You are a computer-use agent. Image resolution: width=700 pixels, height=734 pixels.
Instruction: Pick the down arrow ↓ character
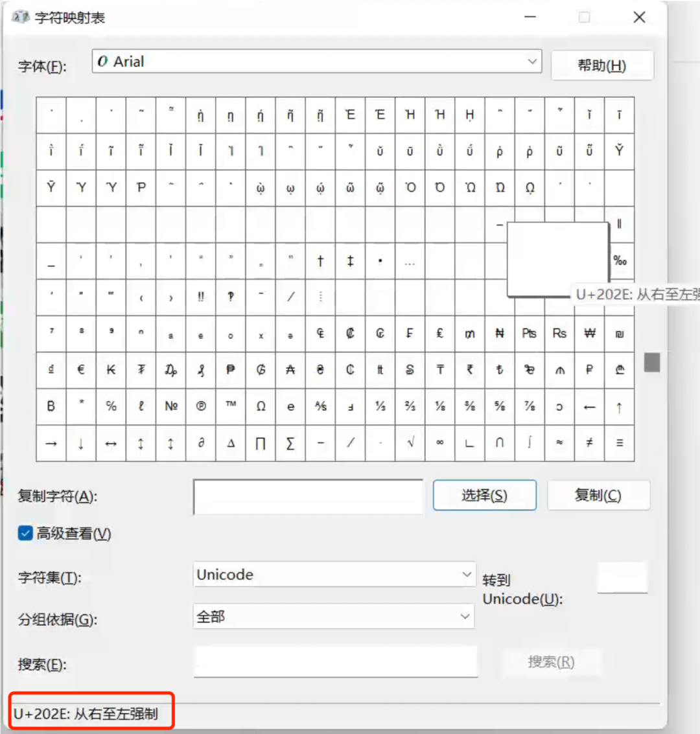coord(81,443)
